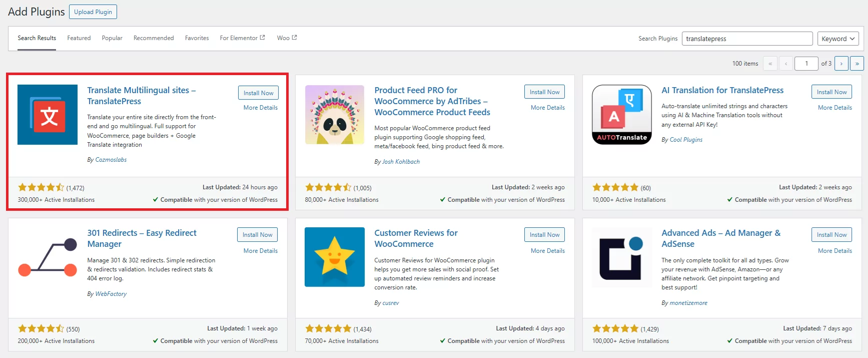The width and height of the screenshot is (868, 358).
Task: Jump to last page of plugin results
Action: click(x=857, y=64)
